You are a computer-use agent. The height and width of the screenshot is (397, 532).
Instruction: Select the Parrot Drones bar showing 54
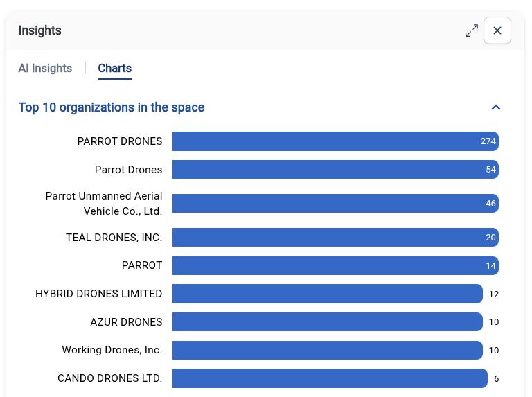coord(335,169)
